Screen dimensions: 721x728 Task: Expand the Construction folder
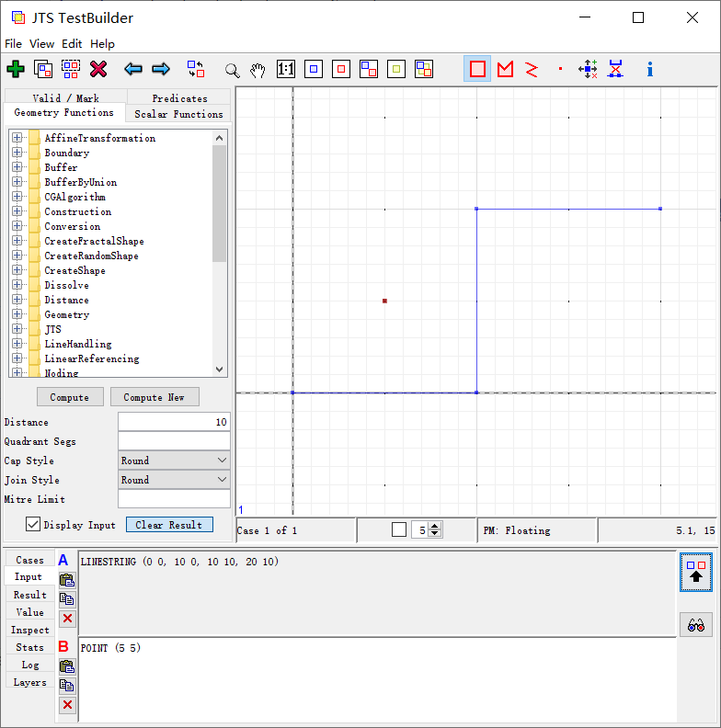[x=17, y=211]
